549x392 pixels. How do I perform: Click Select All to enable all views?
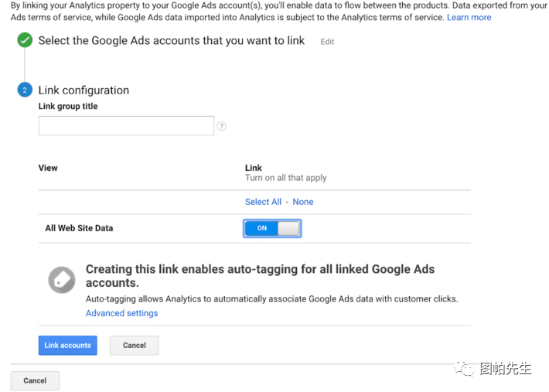263,202
